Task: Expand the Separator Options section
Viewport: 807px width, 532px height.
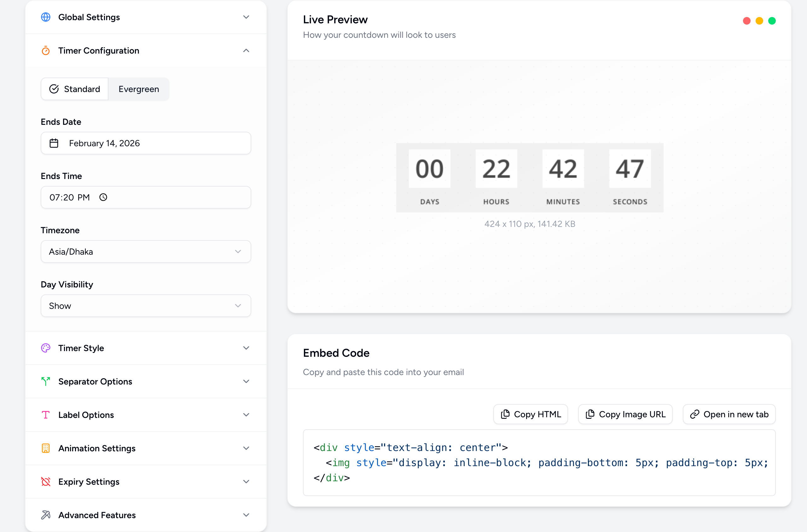Action: click(246, 381)
